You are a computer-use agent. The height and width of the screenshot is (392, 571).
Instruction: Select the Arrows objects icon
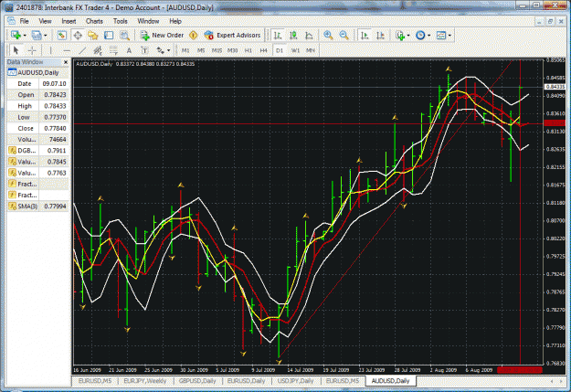click(x=160, y=50)
